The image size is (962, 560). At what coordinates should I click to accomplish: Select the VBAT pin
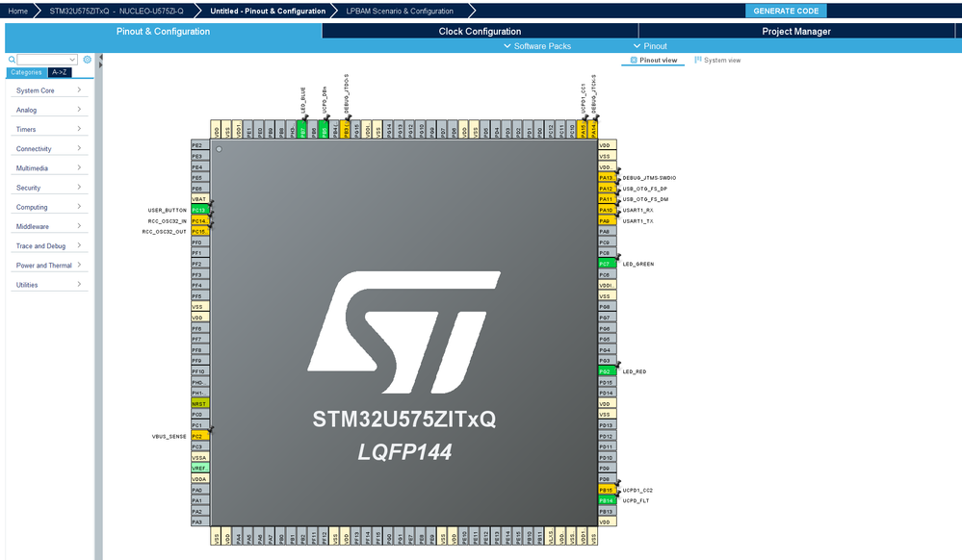click(x=200, y=199)
